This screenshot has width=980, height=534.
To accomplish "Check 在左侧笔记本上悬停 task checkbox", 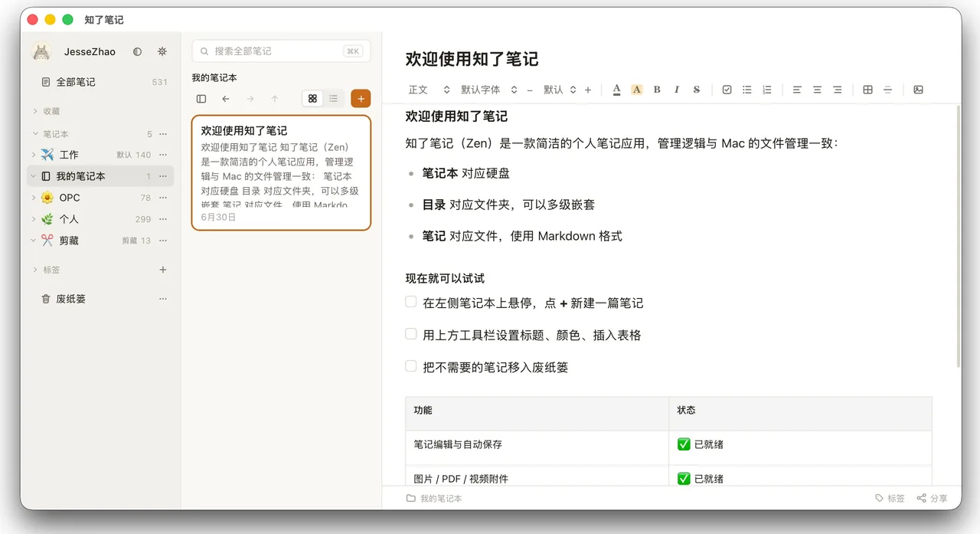I will click(411, 302).
